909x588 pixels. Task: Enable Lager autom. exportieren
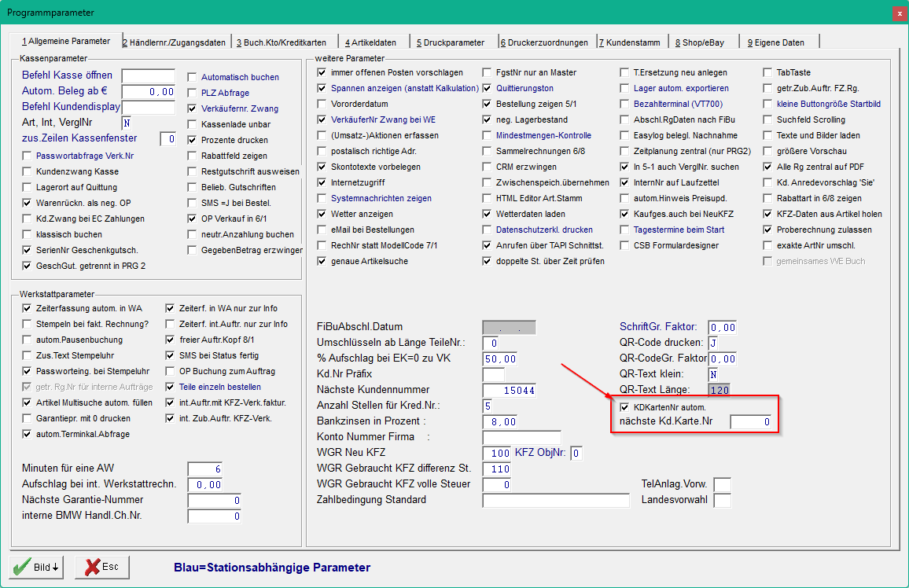(x=624, y=88)
